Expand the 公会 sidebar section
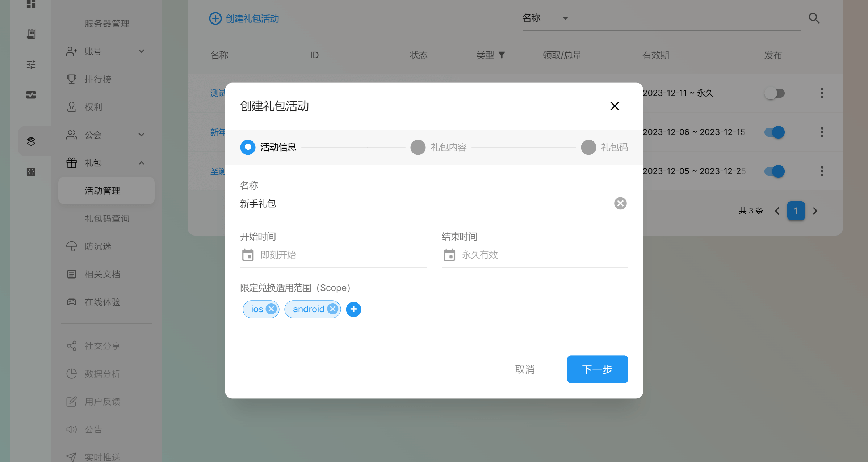The width and height of the screenshot is (868, 462). coord(141,135)
